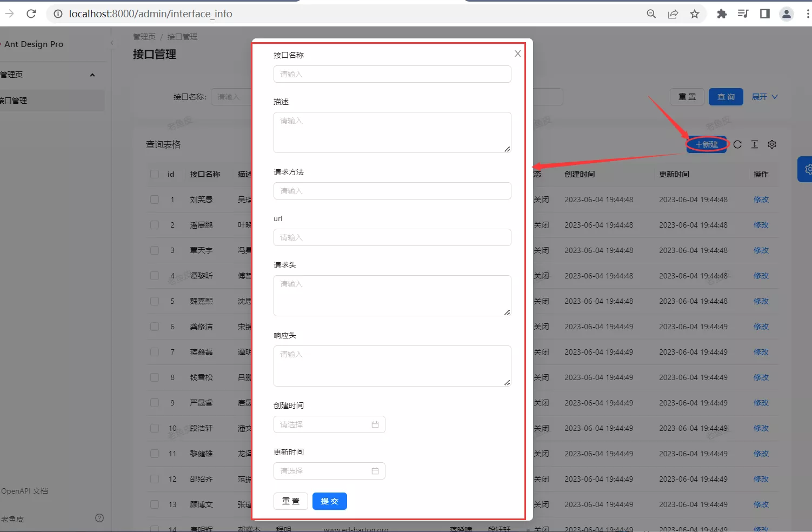812x532 pixels.
Task: Open the browser extensions puzzle icon
Action: 722,14
